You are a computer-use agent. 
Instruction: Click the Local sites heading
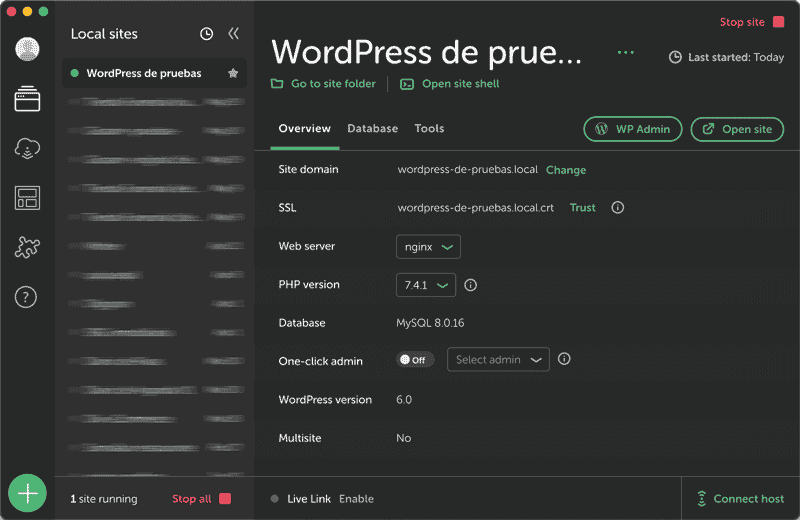(x=104, y=34)
